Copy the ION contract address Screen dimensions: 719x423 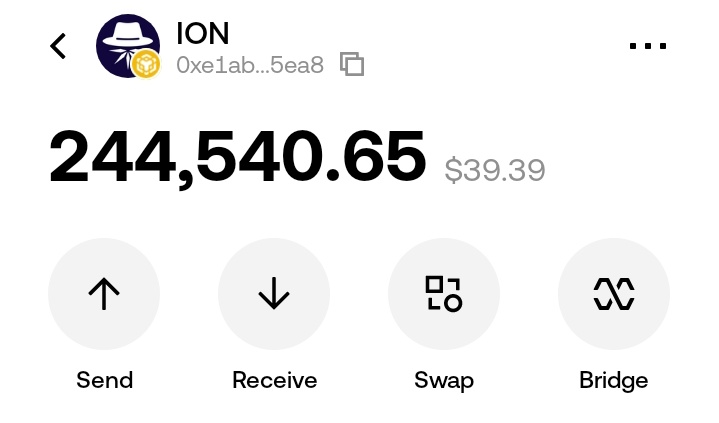(x=352, y=65)
